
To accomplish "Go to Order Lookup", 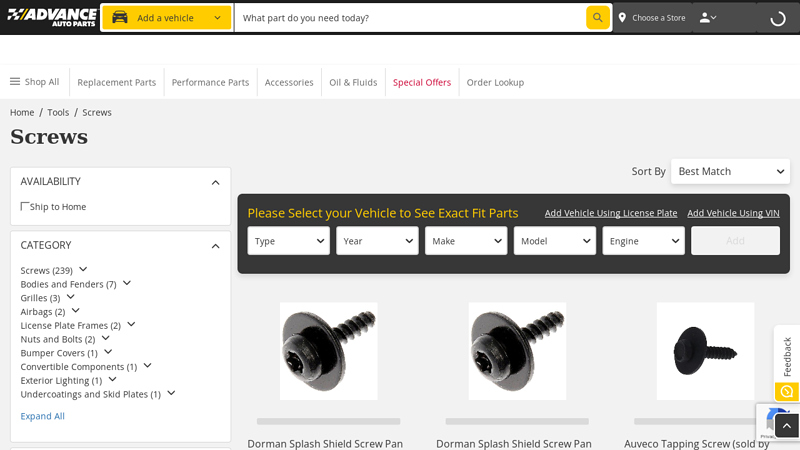I will (x=495, y=82).
